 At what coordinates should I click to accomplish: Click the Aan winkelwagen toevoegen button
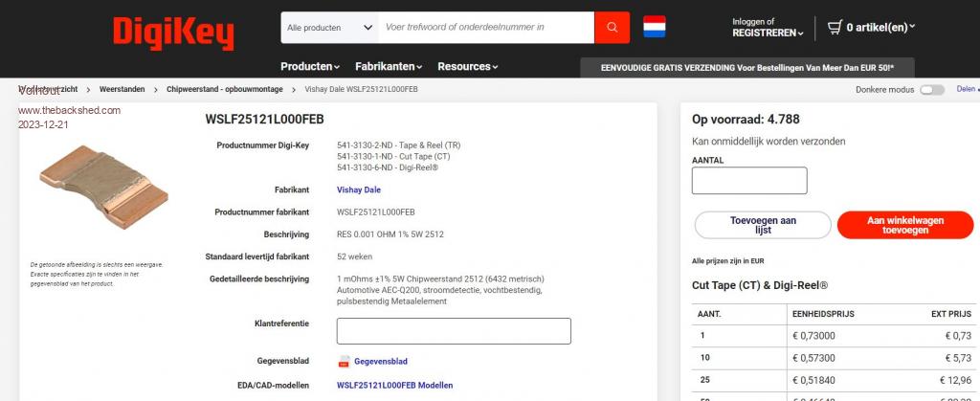904,225
